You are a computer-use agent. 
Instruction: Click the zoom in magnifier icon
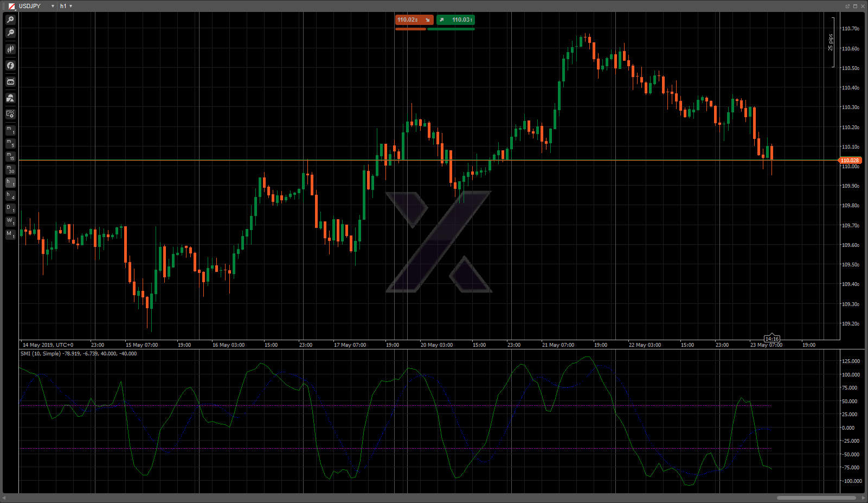click(x=10, y=20)
